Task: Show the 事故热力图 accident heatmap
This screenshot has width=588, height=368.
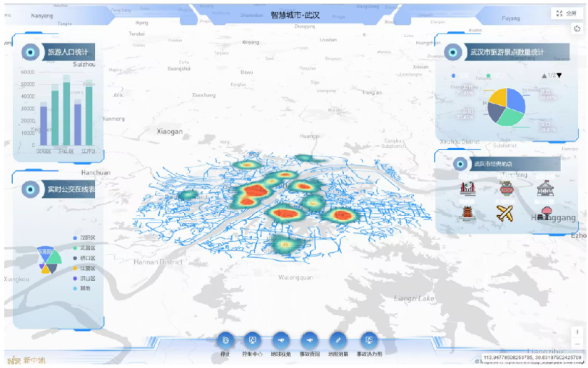Action: 368,341
